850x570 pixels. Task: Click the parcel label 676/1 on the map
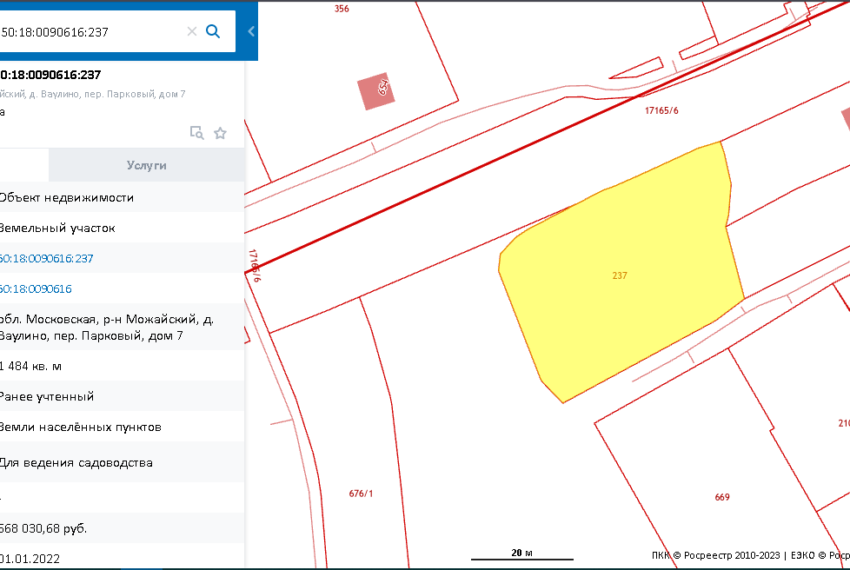point(360,494)
